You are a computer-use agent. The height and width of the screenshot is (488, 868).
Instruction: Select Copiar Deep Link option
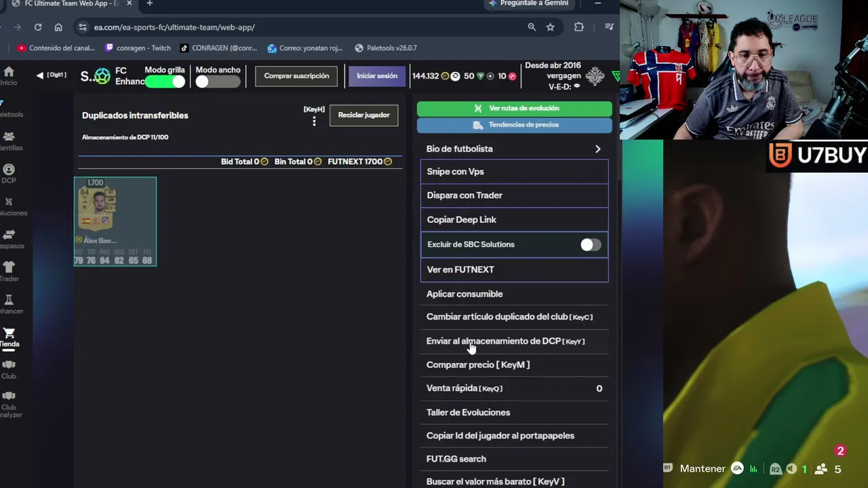[x=514, y=220]
